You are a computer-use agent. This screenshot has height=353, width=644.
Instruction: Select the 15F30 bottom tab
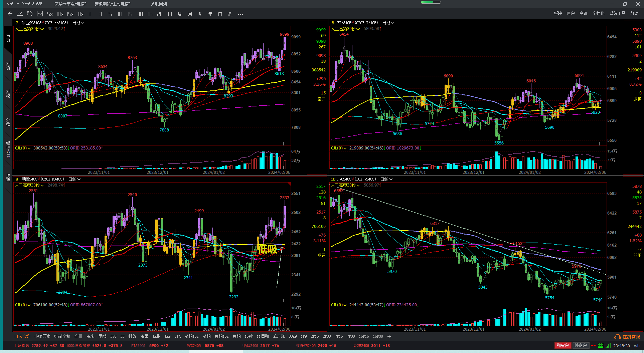[x=378, y=336]
